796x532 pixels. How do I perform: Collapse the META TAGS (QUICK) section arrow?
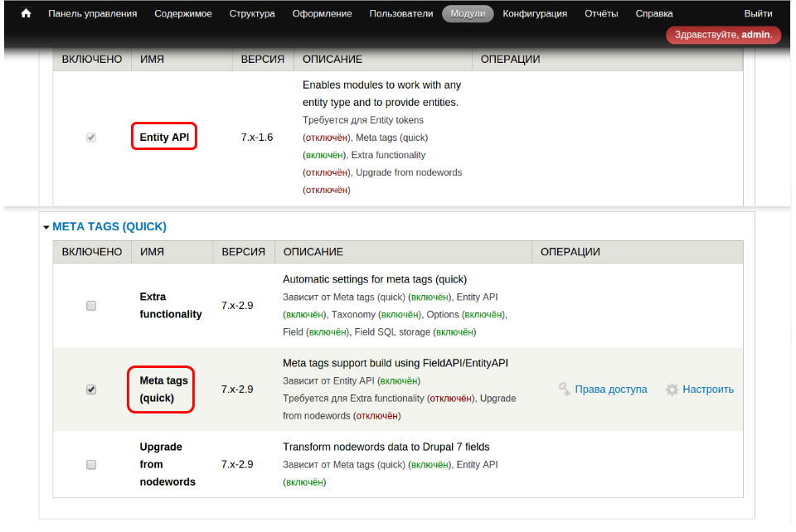point(46,227)
